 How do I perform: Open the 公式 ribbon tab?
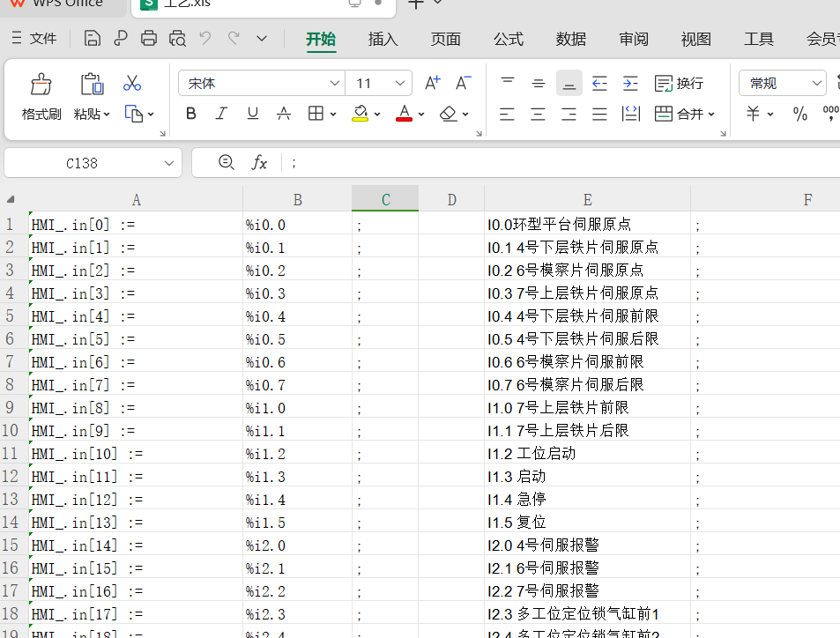pos(508,39)
